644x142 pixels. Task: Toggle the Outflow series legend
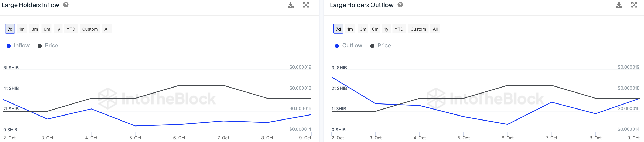348,46
